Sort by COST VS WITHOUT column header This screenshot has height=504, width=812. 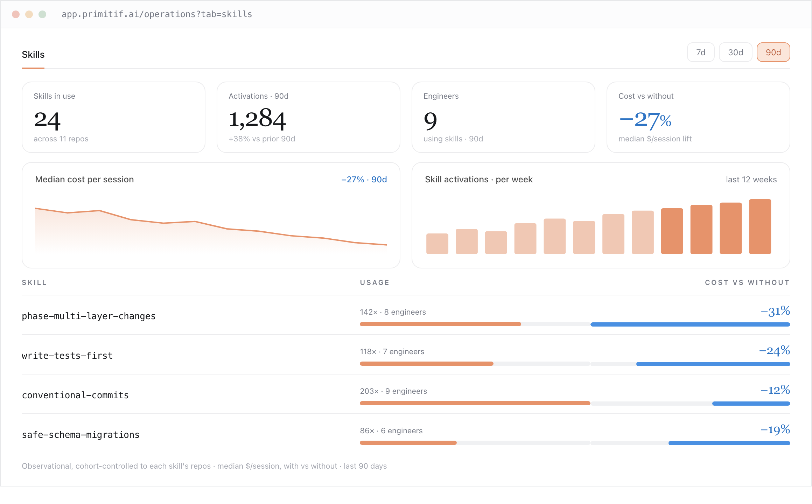747,282
